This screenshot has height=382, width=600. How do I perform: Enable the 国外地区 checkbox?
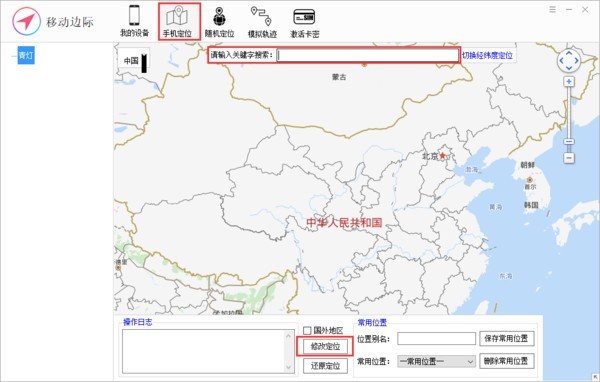pos(307,330)
